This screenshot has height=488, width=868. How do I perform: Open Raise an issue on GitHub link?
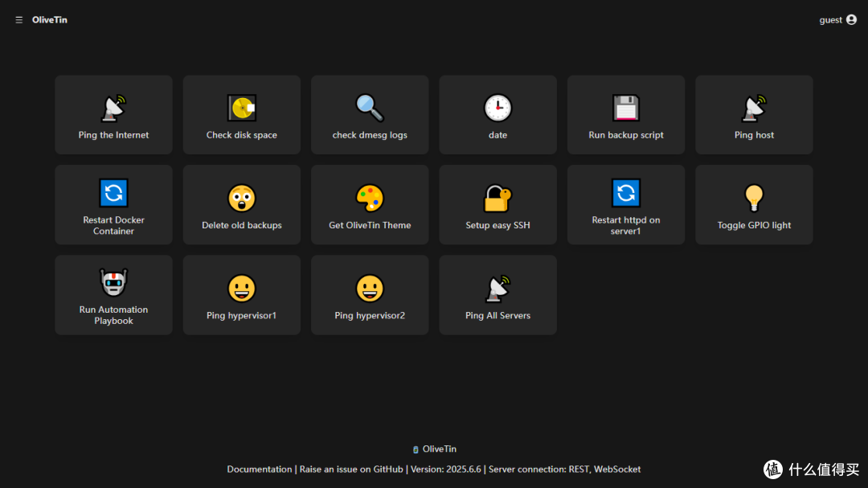coord(351,470)
